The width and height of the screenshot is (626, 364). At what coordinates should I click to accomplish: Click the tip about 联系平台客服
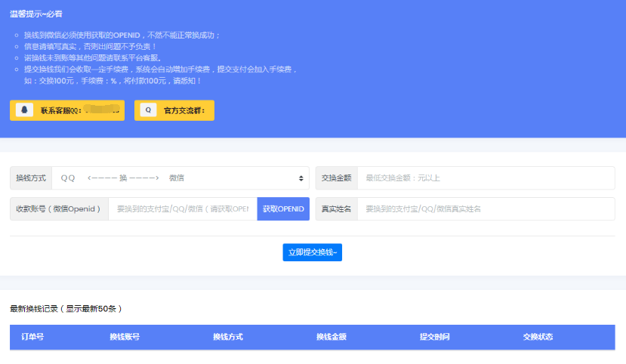coord(93,58)
